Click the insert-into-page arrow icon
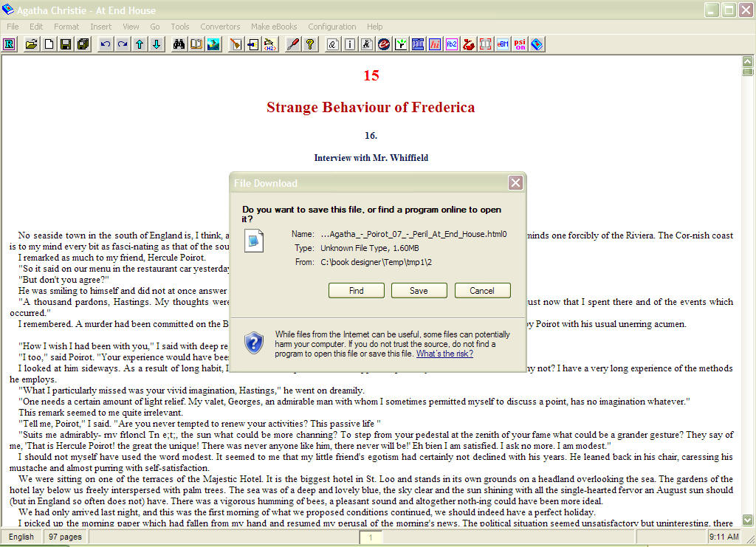Screen dimensions: 756x547 click(253, 45)
